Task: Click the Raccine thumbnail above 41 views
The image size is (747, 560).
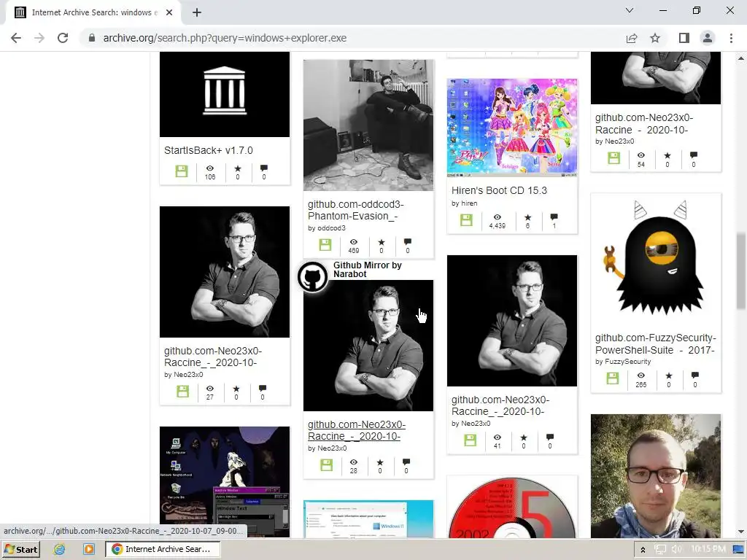Action: (x=512, y=321)
